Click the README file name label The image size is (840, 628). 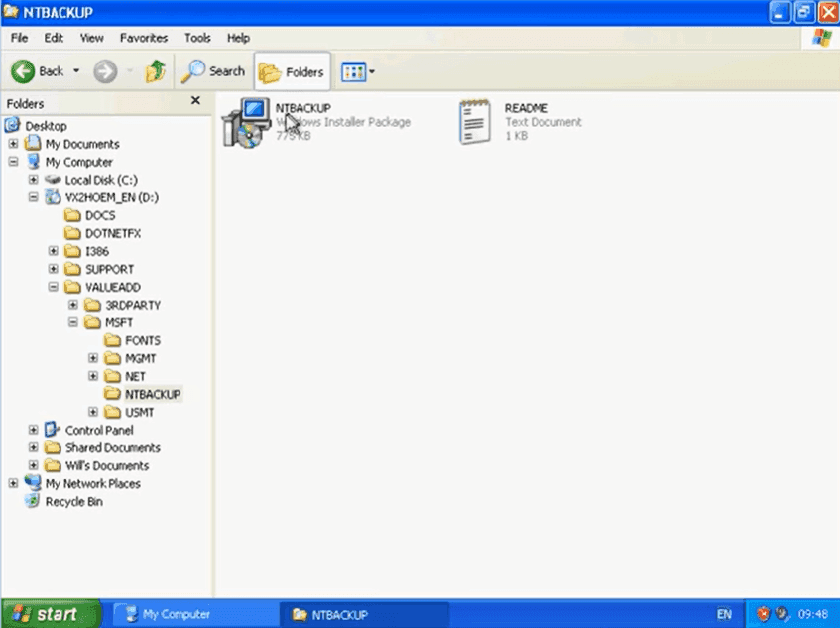tap(526, 108)
